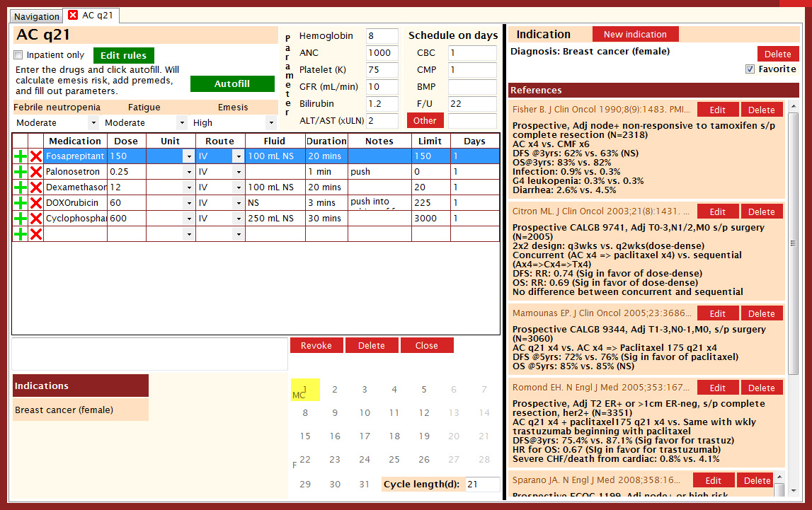Click the Revoke button
The image size is (812, 510).
[x=316, y=345]
